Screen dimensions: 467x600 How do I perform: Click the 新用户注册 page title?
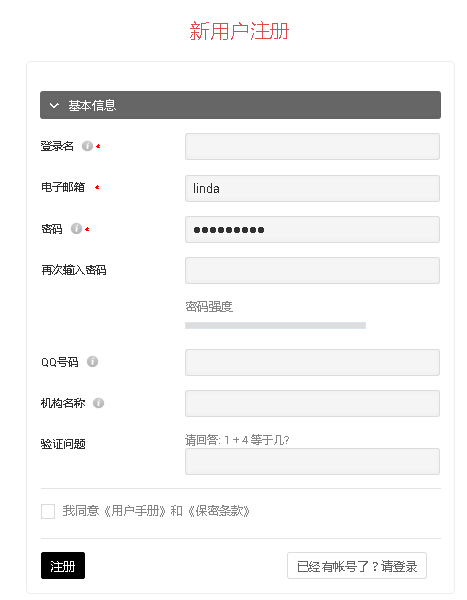[239, 31]
